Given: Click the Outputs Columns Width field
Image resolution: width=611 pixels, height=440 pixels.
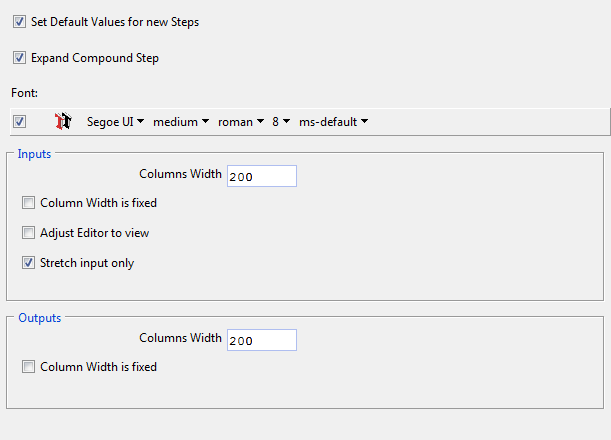Looking at the screenshot, I should [262, 340].
